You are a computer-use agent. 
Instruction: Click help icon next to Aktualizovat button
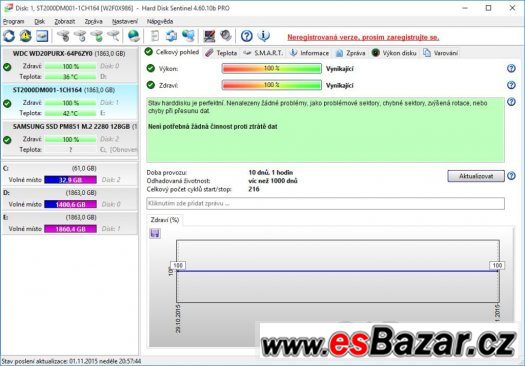pyautogui.click(x=511, y=176)
